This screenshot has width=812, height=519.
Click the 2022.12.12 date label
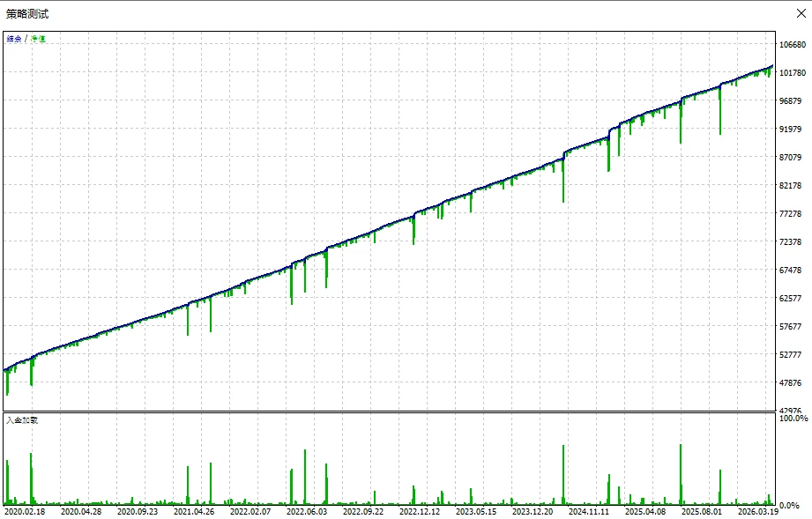(420, 512)
